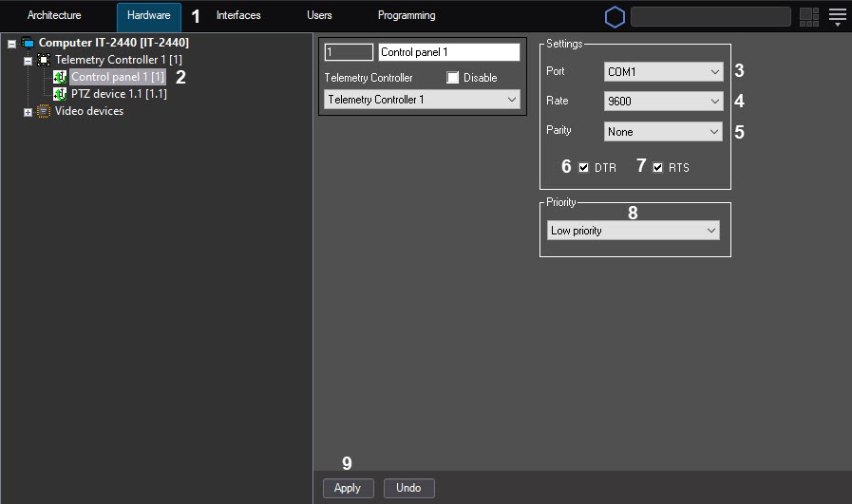The width and height of the screenshot is (852, 504).
Task: Open the Low priority dropdown
Action: (x=634, y=231)
